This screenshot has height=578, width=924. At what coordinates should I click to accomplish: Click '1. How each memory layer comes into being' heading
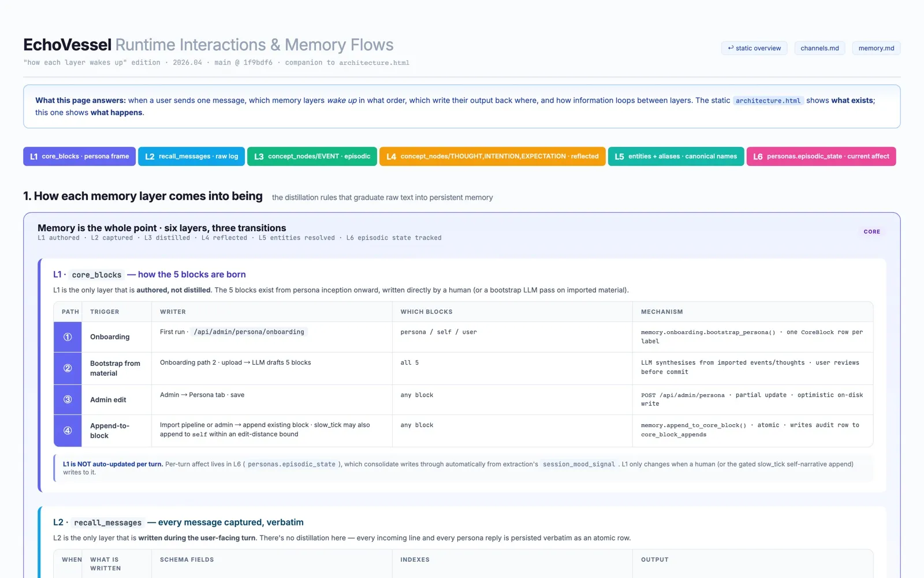[x=143, y=196]
